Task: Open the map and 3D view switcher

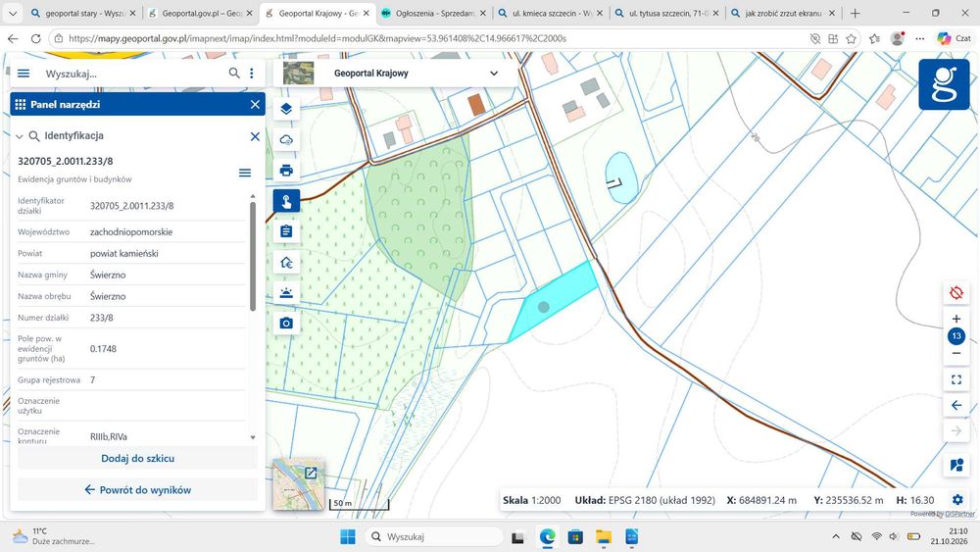Action: point(955,465)
